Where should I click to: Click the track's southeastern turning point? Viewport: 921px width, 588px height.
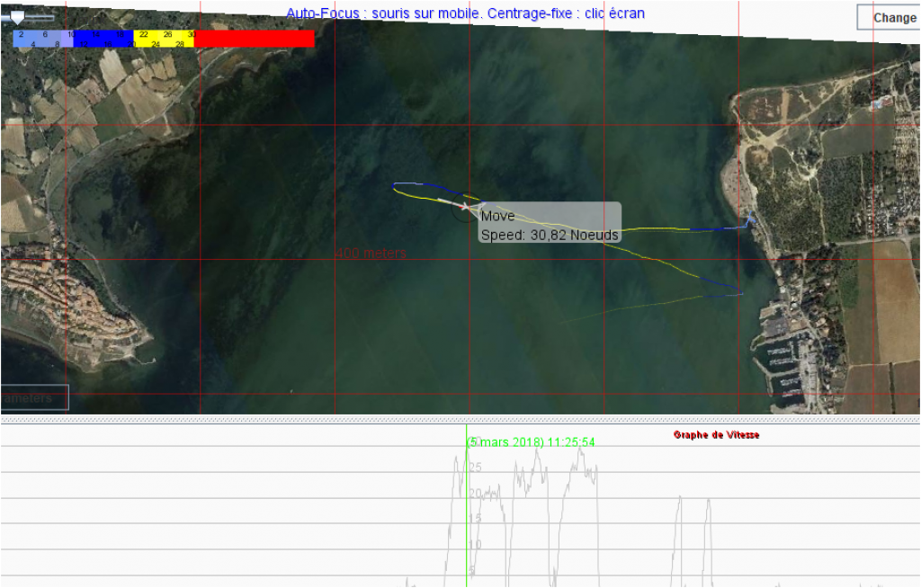[x=740, y=290]
